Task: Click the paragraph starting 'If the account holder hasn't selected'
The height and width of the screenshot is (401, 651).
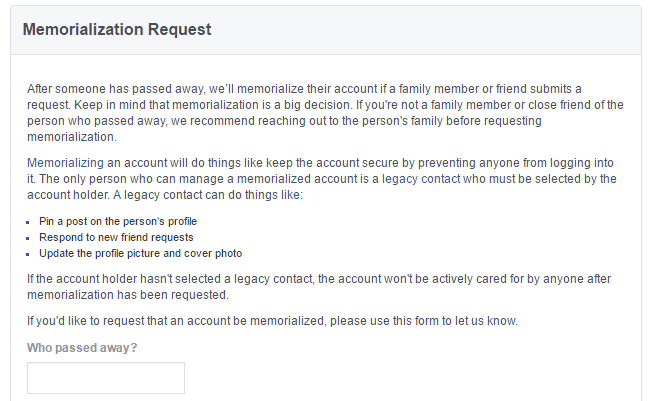Action: [319, 286]
